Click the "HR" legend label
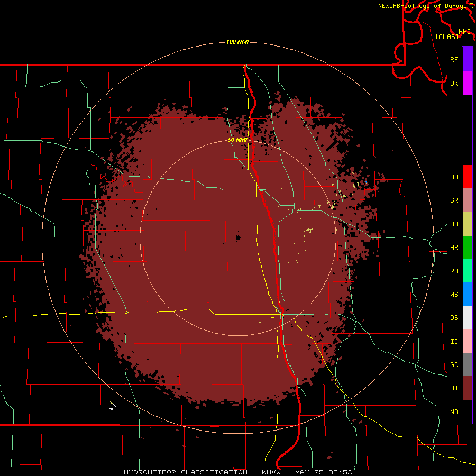476x476 pixels. (454, 248)
